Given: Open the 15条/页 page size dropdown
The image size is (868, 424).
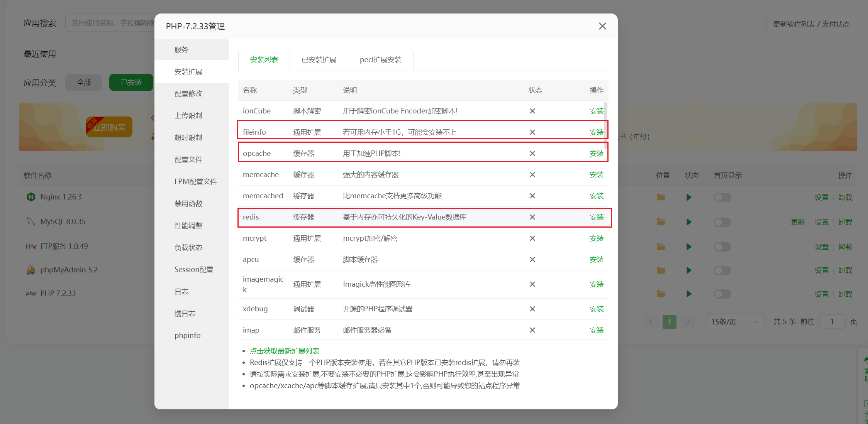Looking at the screenshot, I should click(x=735, y=322).
